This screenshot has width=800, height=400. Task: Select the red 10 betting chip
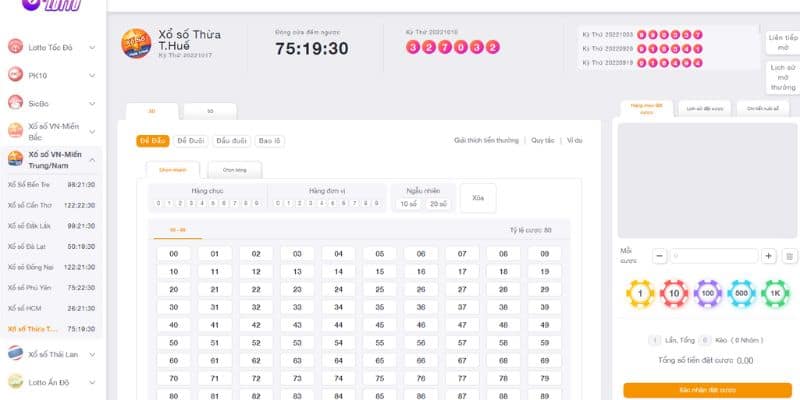coord(672,294)
